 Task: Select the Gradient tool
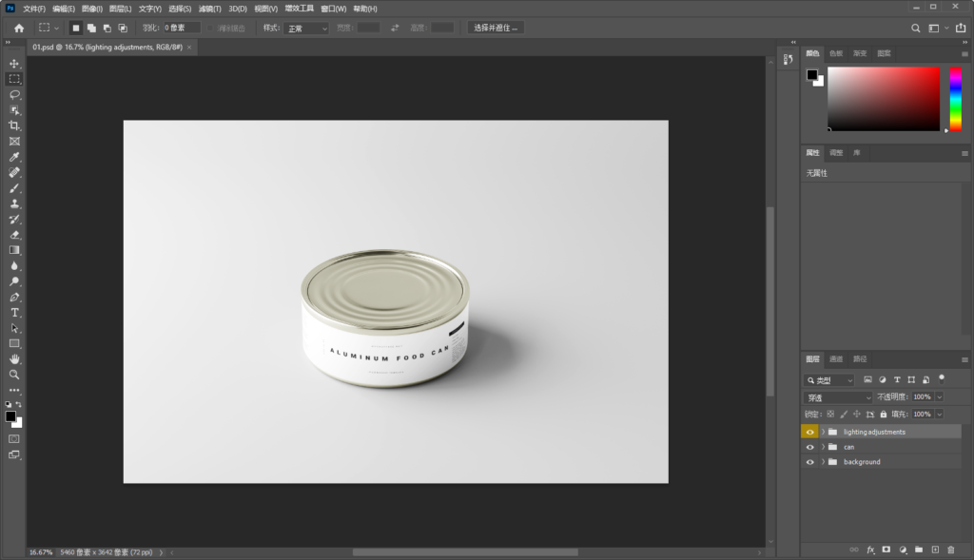[x=14, y=250]
